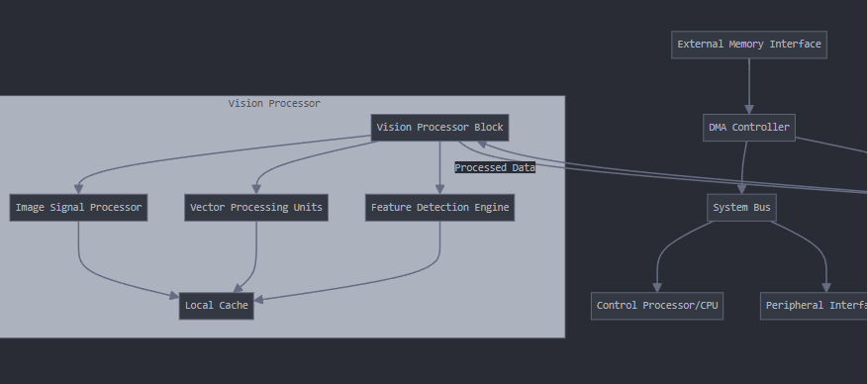Screen dimensions: 868x384
Task: Select arrowhead entering top of System Bus
Action: (741, 189)
